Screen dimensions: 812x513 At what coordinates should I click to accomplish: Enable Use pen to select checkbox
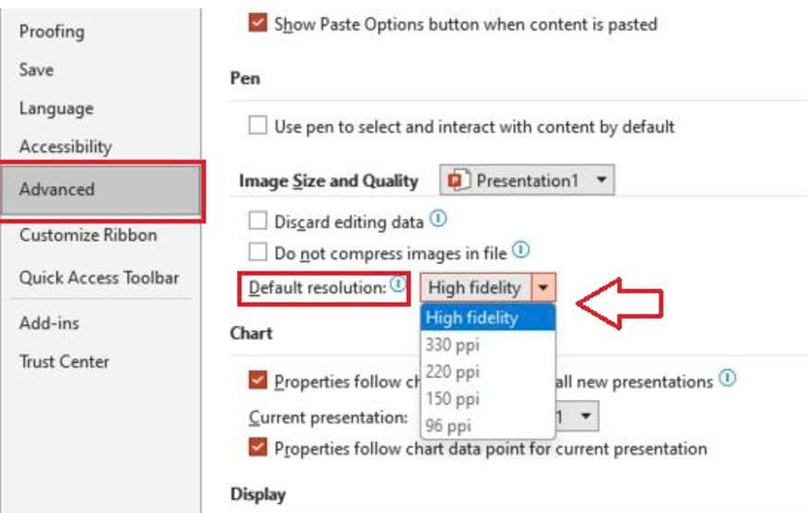257,125
